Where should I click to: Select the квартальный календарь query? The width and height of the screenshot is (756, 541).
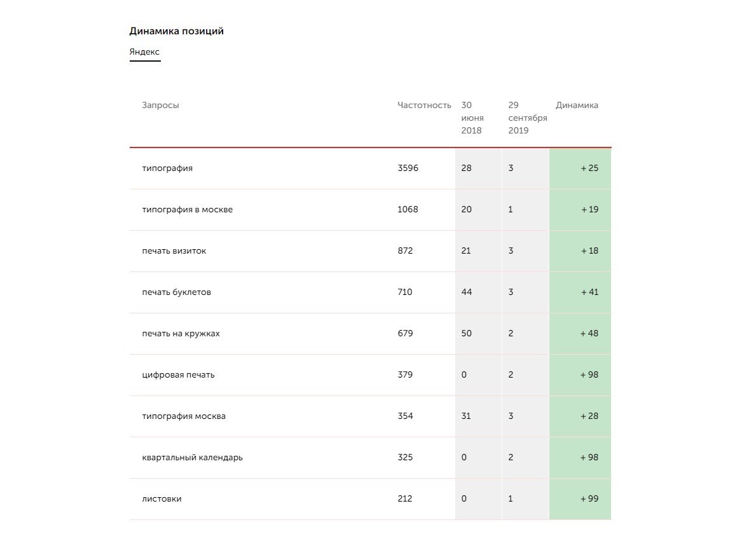tap(192, 458)
